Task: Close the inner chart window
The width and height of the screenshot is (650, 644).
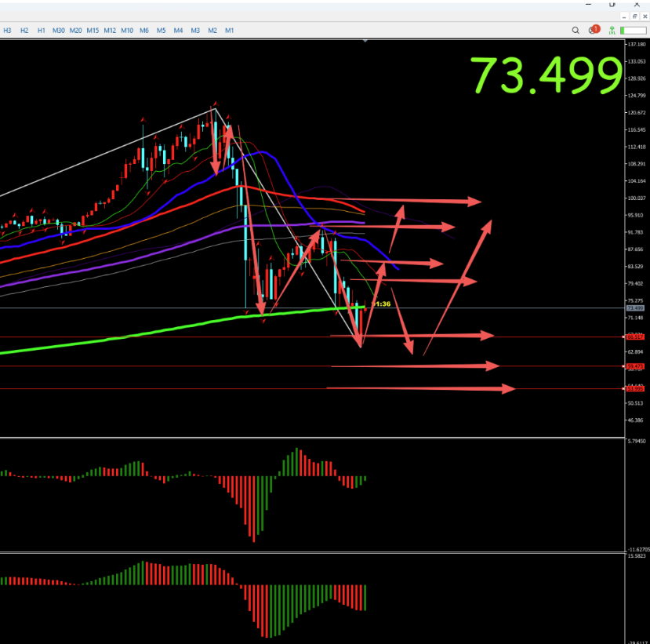Action: (645, 16)
